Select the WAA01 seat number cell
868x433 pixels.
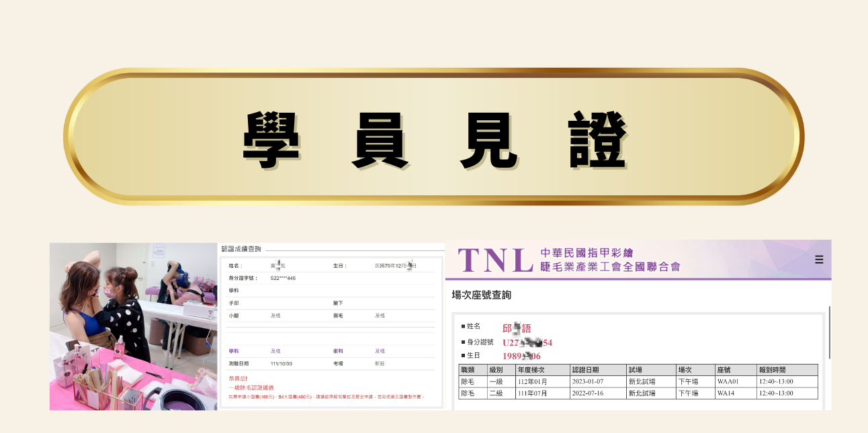[x=728, y=381]
